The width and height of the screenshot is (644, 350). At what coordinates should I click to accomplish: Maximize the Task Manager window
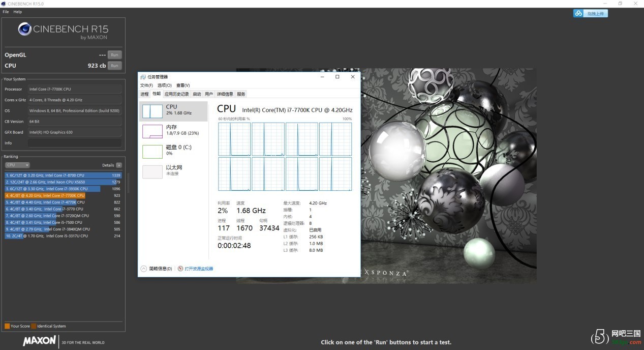[337, 77]
